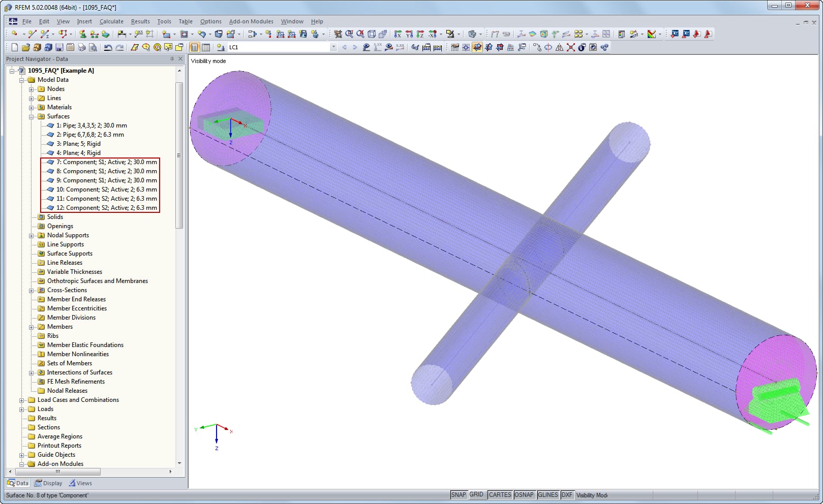Open a new model with the New icon
Viewport: 823px width, 504px height.
click(14, 47)
